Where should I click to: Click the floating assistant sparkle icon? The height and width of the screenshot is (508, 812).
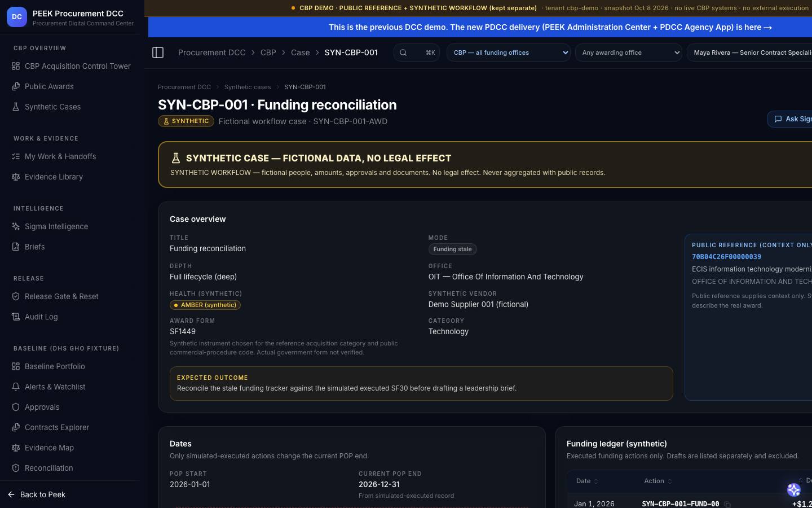(x=794, y=490)
